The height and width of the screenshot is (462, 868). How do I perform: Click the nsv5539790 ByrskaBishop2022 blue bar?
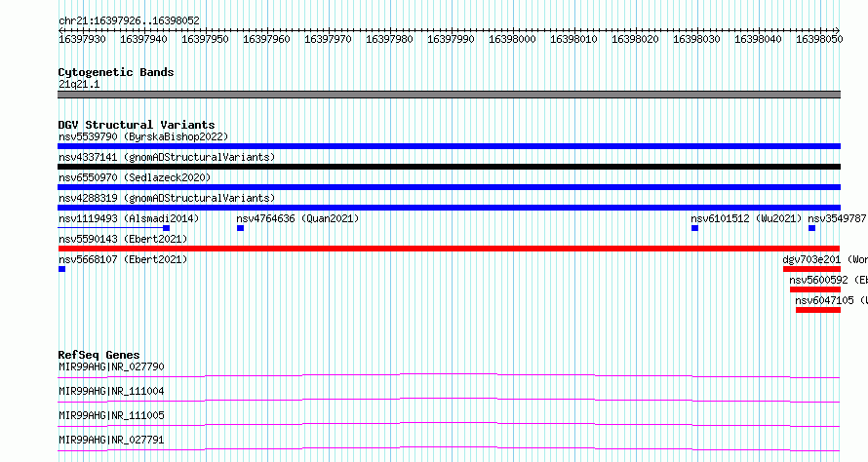tap(449, 146)
